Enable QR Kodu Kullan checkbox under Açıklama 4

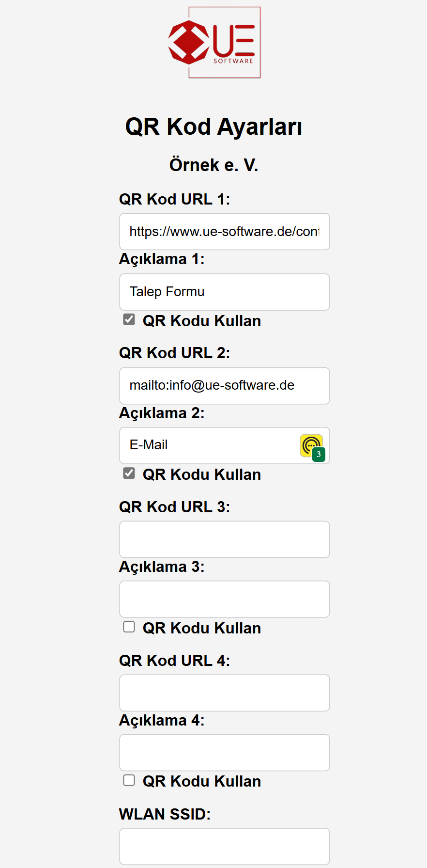click(129, 780)
